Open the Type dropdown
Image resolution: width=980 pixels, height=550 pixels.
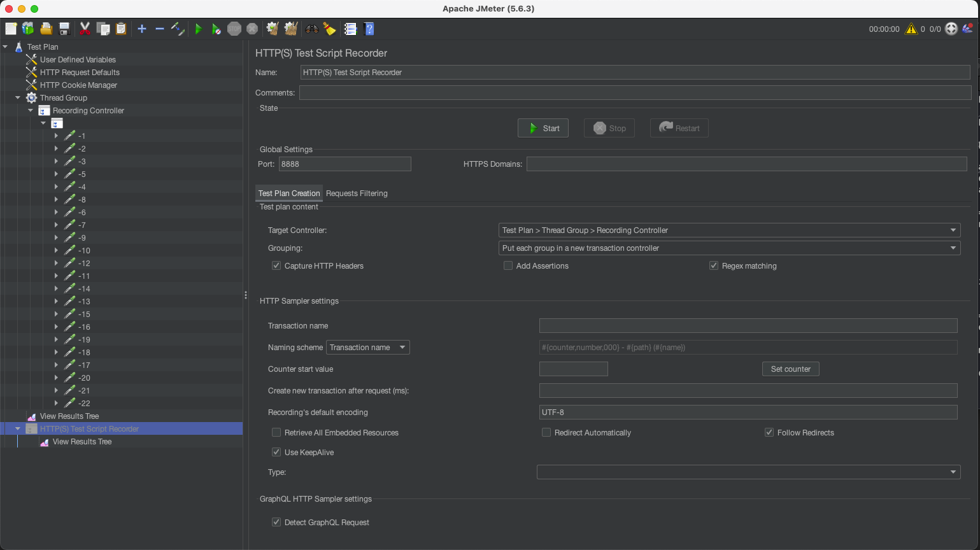tap(748, 472)
